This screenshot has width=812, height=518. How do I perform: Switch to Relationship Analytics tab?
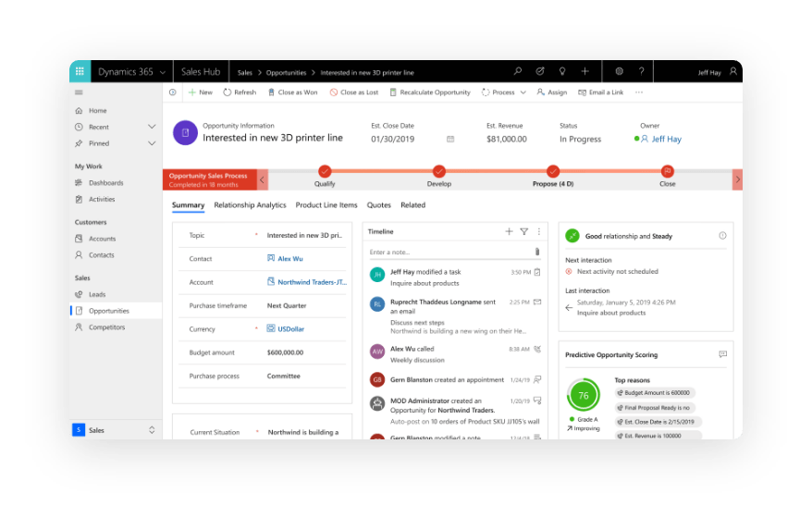point(250,205)
